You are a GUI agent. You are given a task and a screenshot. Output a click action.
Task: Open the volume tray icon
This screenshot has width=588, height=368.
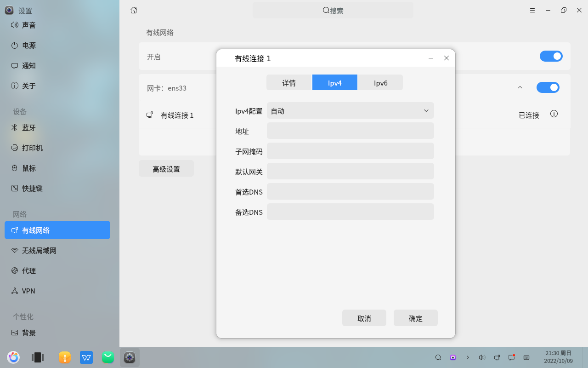(x=482, y=357)
